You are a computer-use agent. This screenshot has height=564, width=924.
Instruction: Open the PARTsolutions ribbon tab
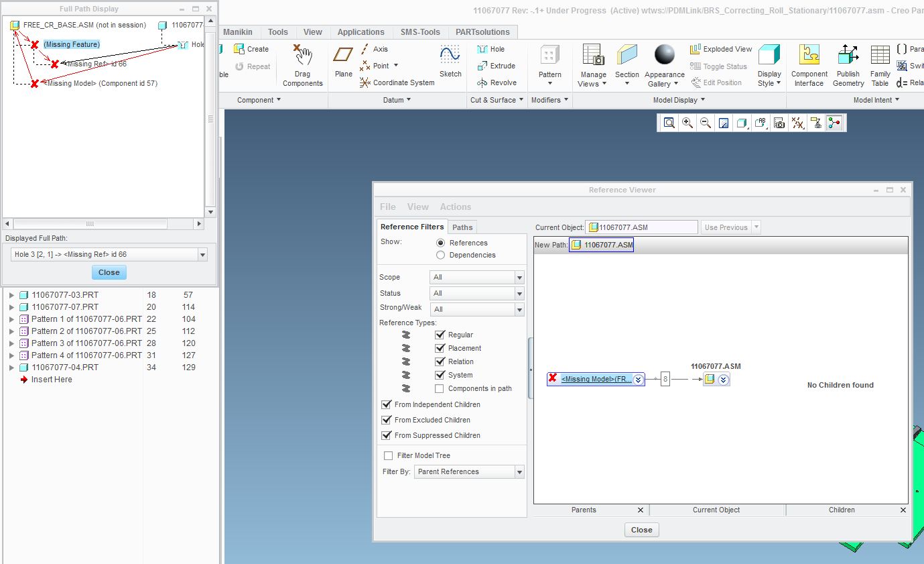482,32
